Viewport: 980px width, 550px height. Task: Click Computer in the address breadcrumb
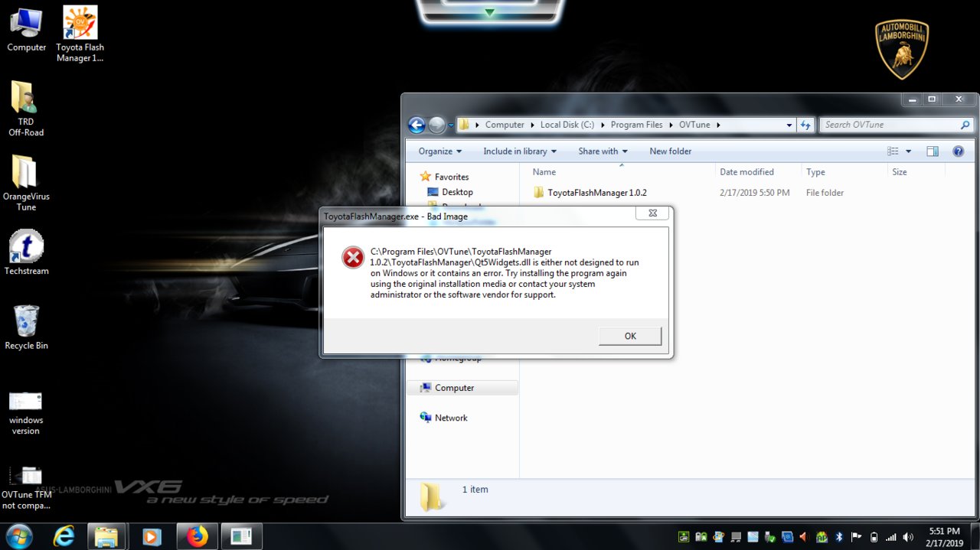(505, 125)
